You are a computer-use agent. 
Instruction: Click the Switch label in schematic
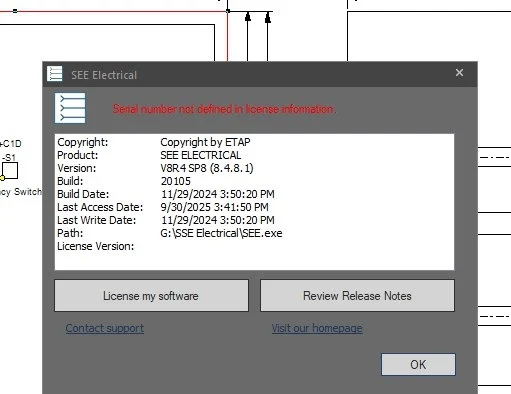(28, 192)
